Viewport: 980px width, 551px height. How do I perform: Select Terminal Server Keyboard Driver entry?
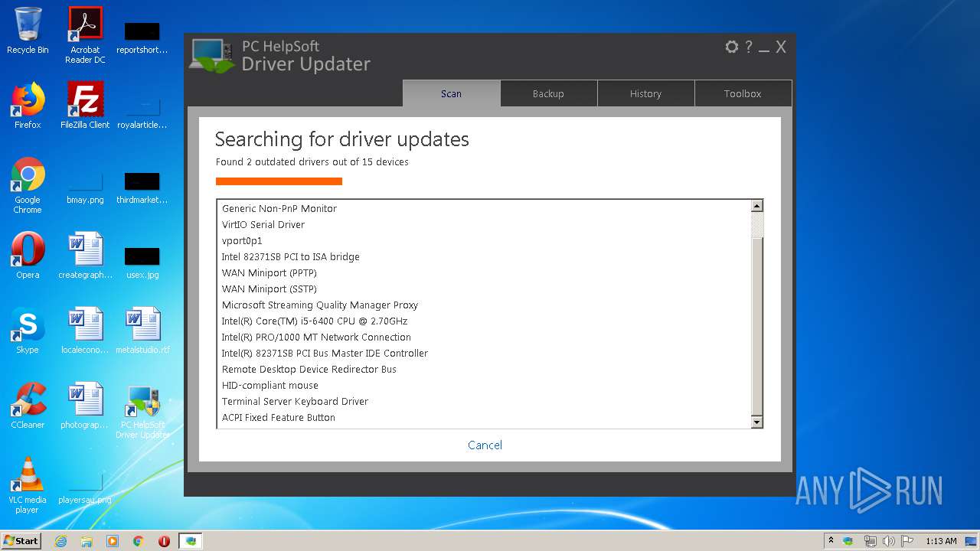[295, 401]
